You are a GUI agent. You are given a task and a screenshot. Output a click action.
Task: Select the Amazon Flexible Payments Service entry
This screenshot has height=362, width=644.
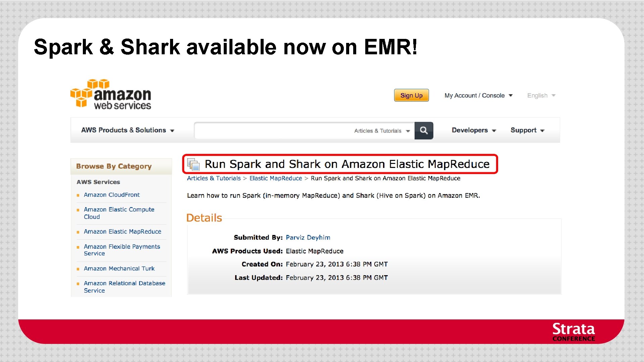[121, 250]
